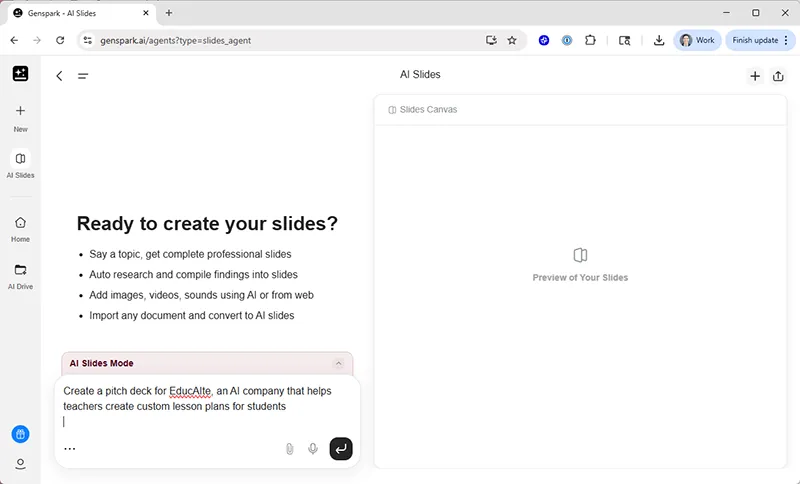The image size is (800, 484).
Task: Open the three-dot more options in prompt box
Action: [69, 449]
